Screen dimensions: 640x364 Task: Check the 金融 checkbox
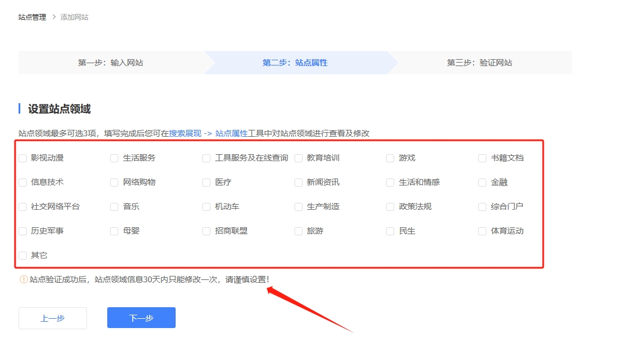pos(482,183)
